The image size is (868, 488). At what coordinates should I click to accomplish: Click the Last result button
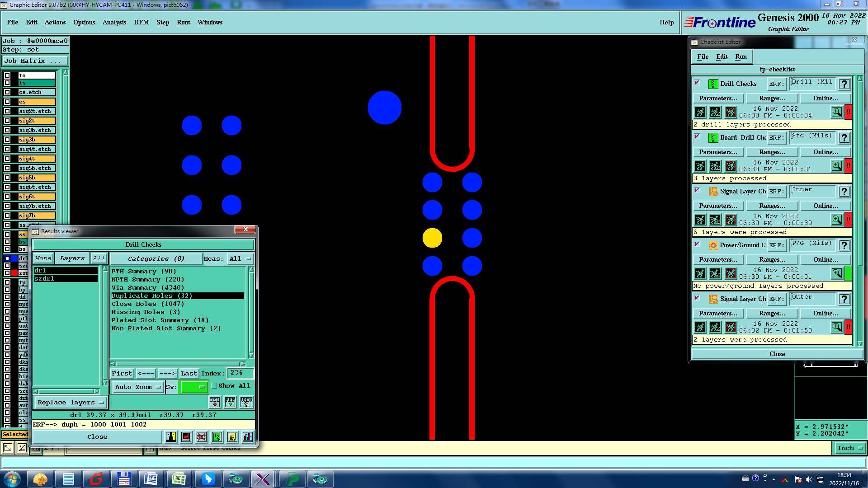(x=189, y=374)
